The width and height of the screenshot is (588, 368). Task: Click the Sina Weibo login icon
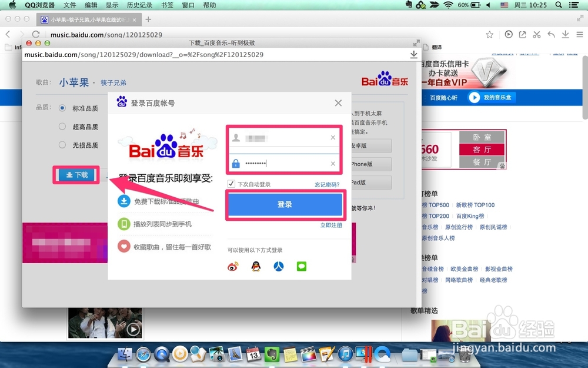233,267
